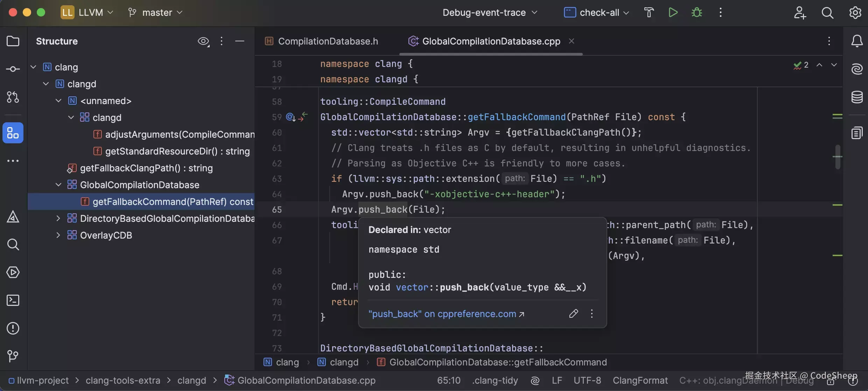Image resolution: width=868 pixels, height=391 pixels.
Task: Click the editor vertical scrollbar thumb
Action: 838,157
